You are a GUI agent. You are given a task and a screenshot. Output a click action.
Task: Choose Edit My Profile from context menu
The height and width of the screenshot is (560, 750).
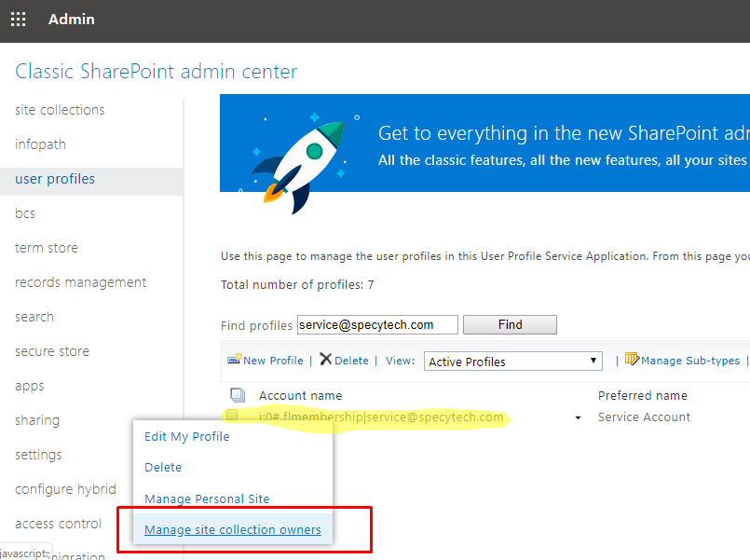(186, 437)
